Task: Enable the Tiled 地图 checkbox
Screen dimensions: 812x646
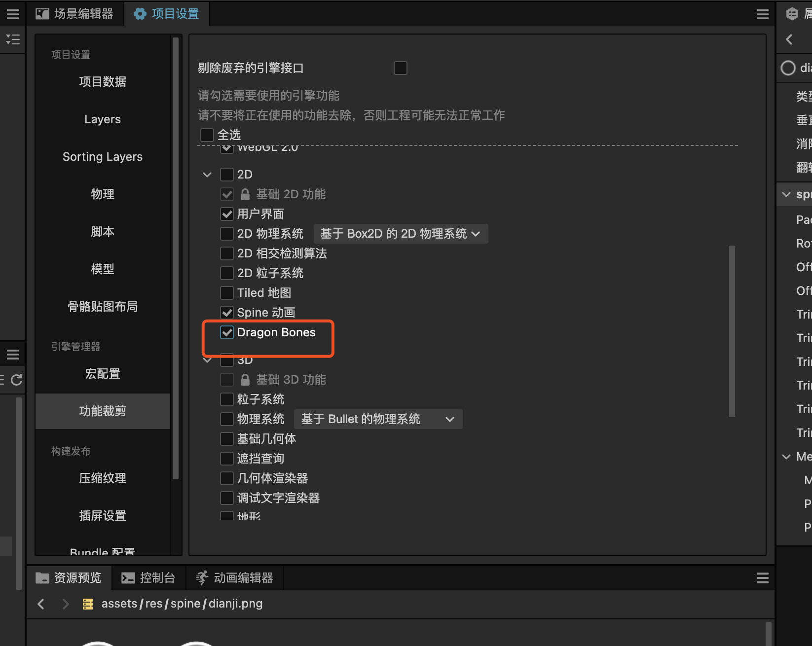Action: coord(227,293)
